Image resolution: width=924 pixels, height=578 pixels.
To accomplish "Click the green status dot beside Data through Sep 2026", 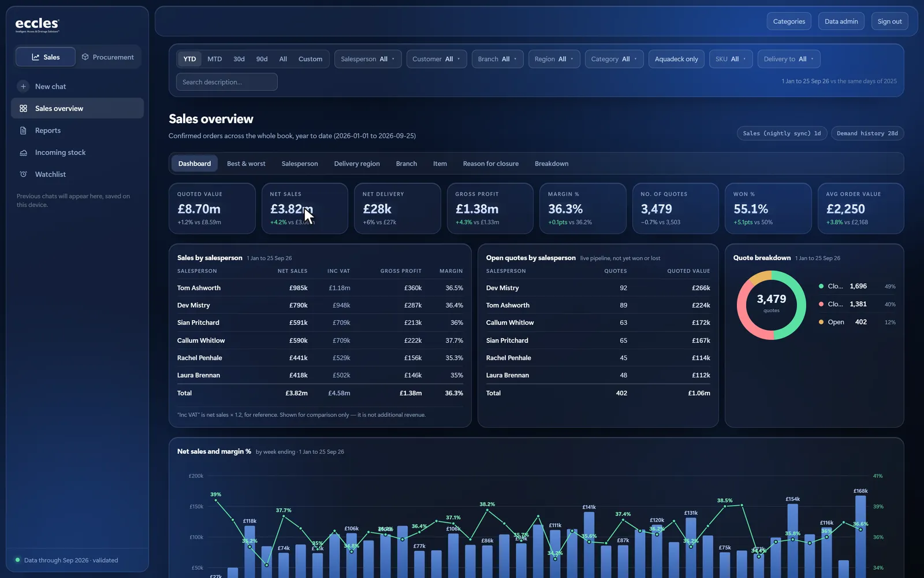I will coord(17,560).
